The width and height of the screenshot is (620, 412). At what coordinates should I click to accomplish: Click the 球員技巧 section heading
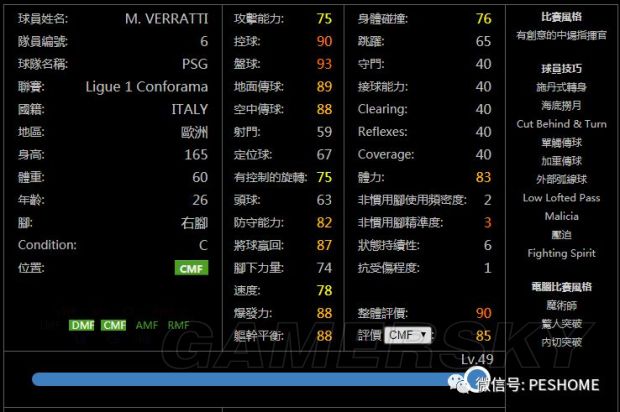click(x=561, y=68)
